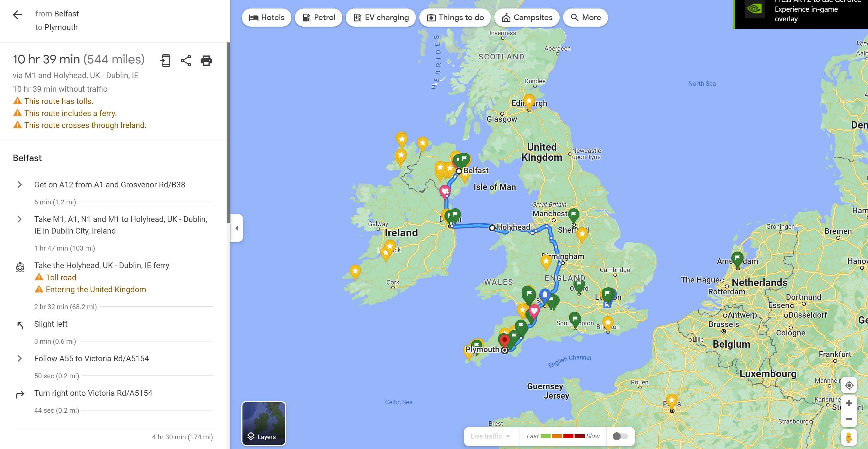The image size is (868, 449).
Task: Click the red Plymouth destination pin
Action: point(504,340)
